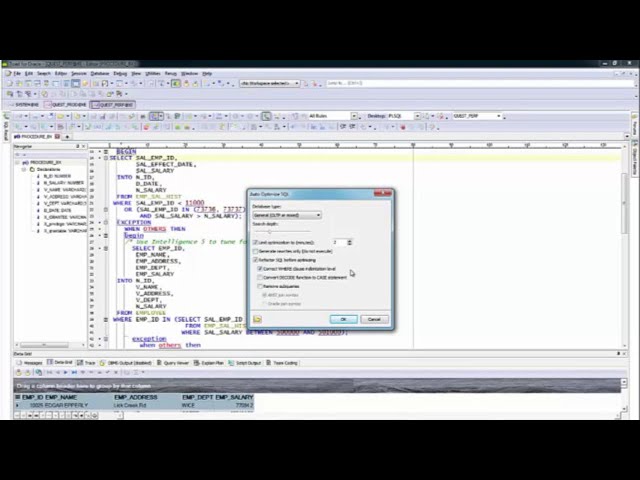The width and height of the screenshot is (640, 480).
Task: Check the Remove subqueries option
Action: point(260,286)
